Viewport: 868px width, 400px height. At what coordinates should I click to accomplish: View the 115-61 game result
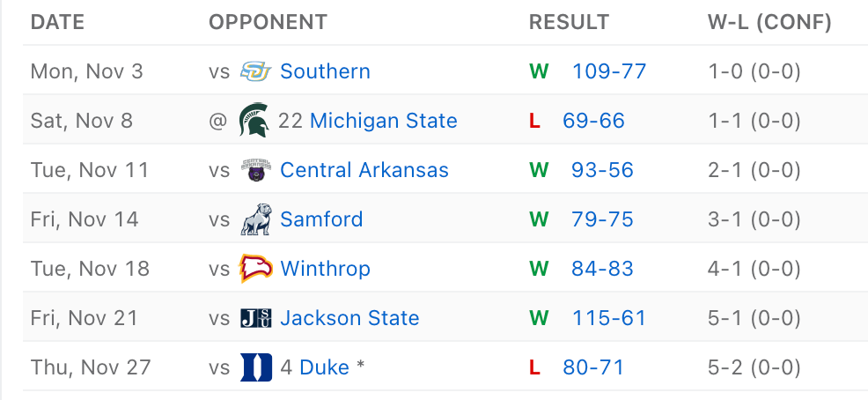[x=609, y=318]
